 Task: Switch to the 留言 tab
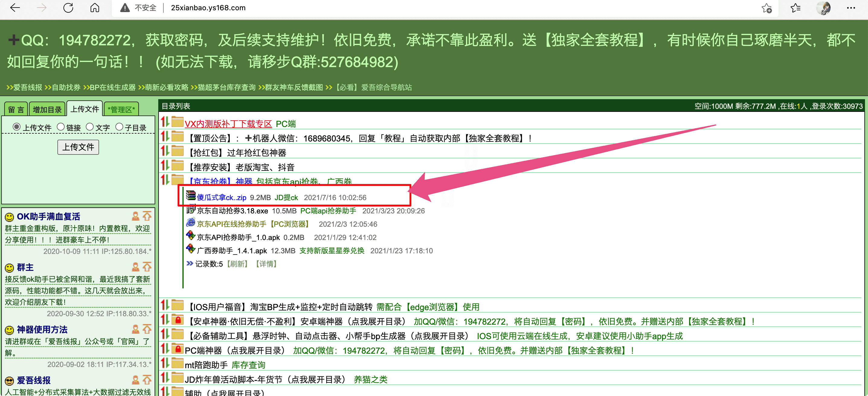click(x=16, y=109)
